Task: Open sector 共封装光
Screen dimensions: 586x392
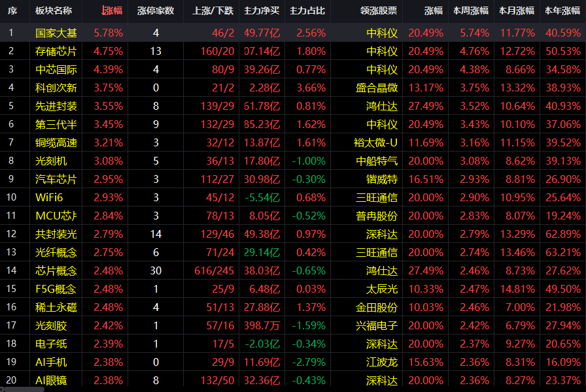Action: click(x=56, y=234)
